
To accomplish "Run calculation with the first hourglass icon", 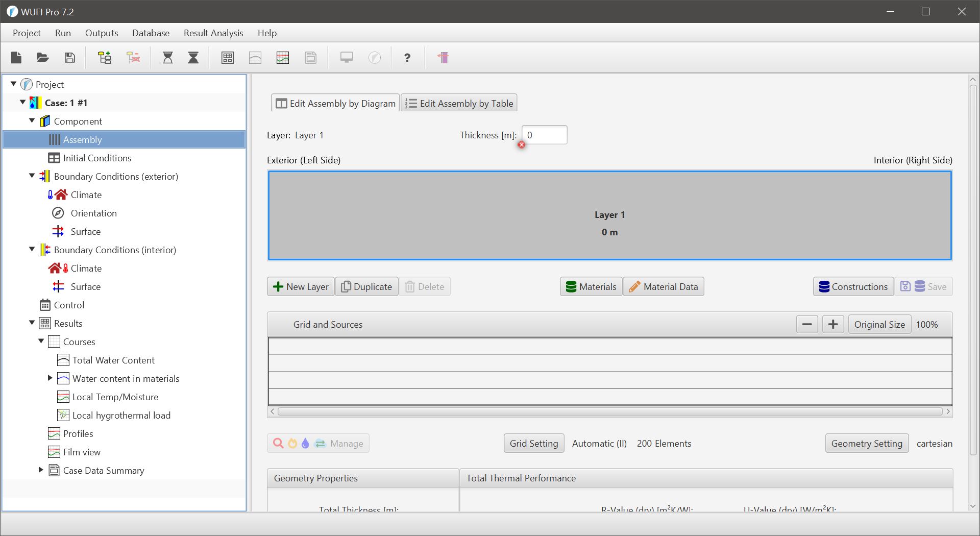I will [167, 58].
